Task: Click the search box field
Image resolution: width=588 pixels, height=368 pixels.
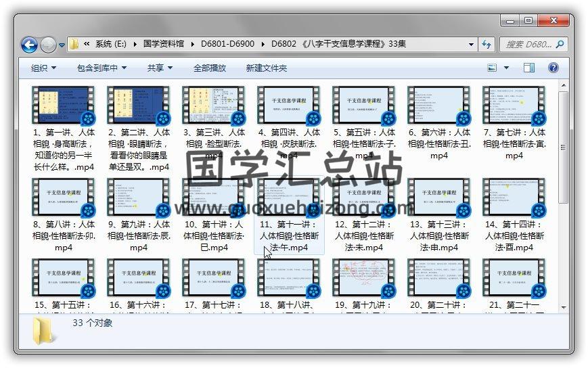Action: click(534, 45)
